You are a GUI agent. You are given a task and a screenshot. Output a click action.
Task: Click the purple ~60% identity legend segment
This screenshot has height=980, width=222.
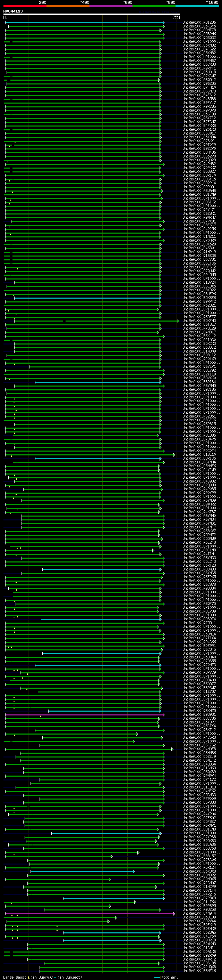point(111,6)
